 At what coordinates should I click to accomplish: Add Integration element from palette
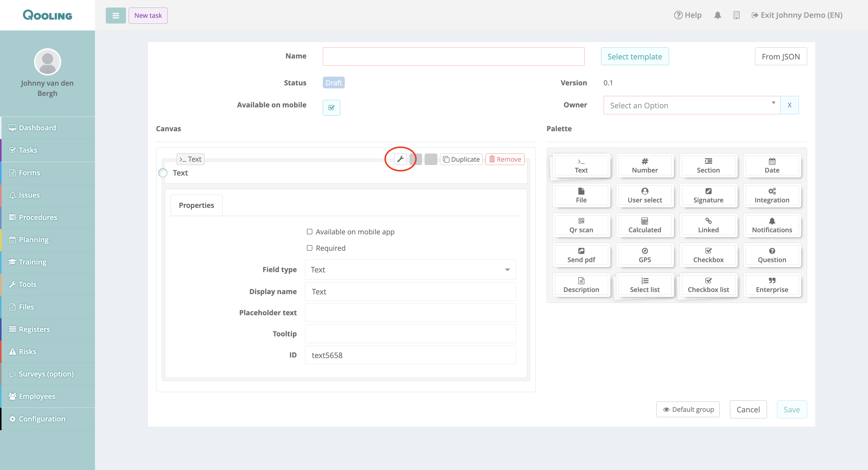coord(772,195)
